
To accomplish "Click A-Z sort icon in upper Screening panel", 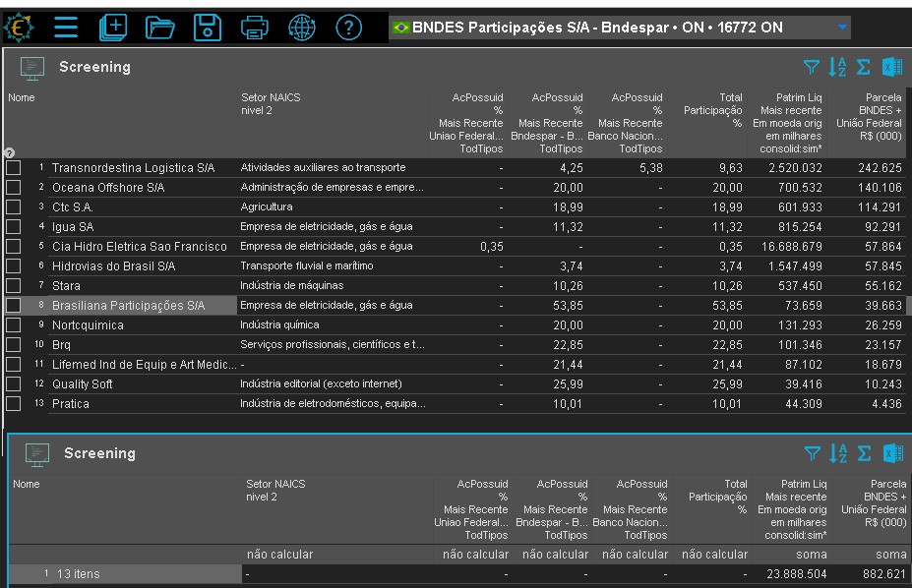I will point(837,68).
